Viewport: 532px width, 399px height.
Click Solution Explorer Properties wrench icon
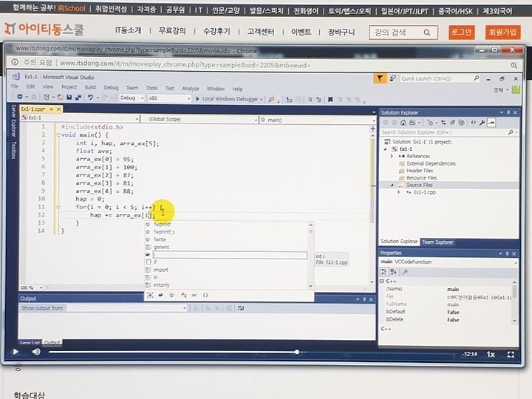(482, 123)
